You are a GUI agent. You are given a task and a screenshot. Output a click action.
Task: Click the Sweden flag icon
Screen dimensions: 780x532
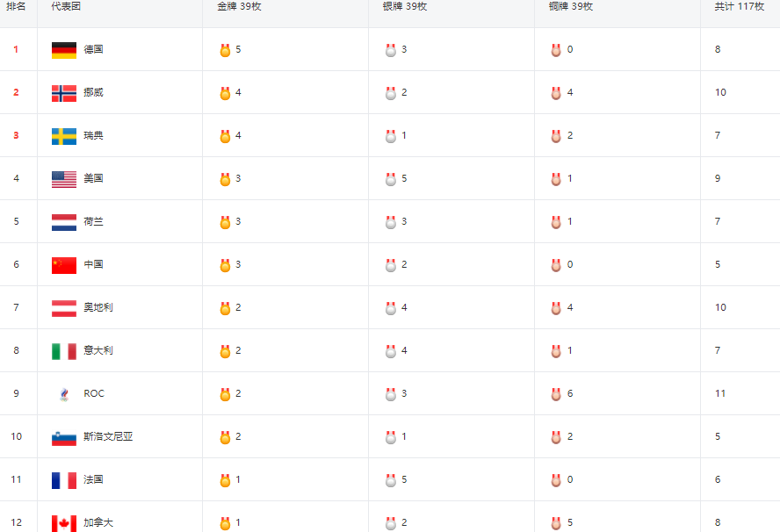[x=64, y=136]
